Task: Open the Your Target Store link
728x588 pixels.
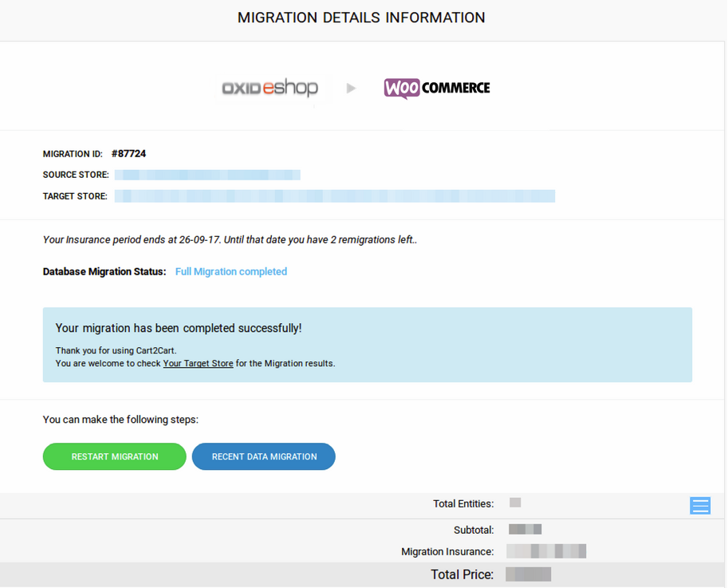Action: coord(198,364)
